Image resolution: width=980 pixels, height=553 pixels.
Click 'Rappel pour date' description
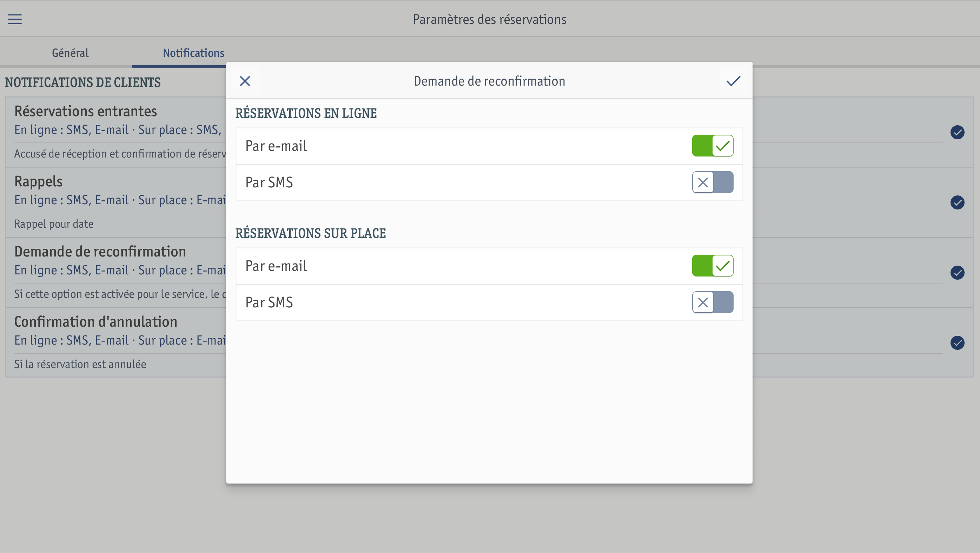(x=54, y=224)
